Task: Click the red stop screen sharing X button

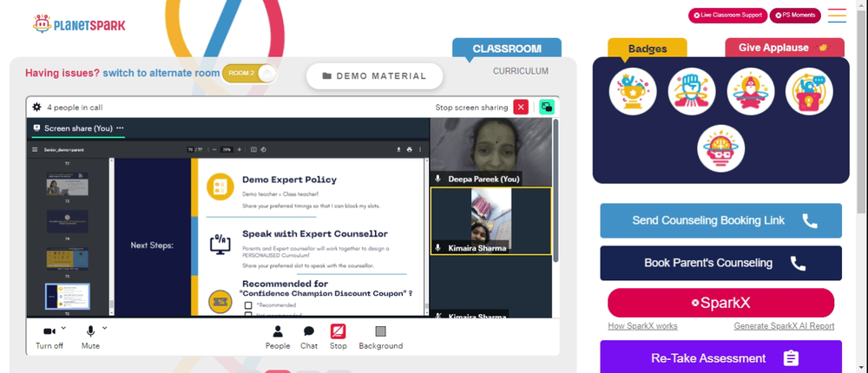Action: pyautogui.click(x=521, y=107)
